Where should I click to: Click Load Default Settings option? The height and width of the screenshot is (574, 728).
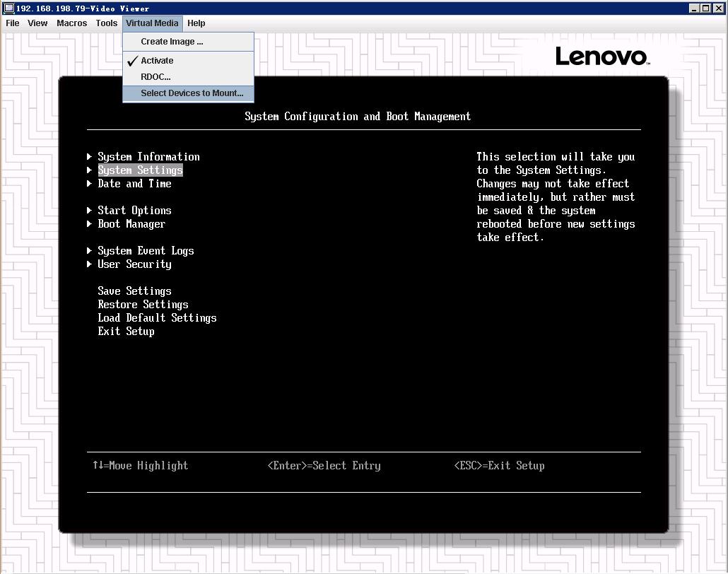point(157,318)
